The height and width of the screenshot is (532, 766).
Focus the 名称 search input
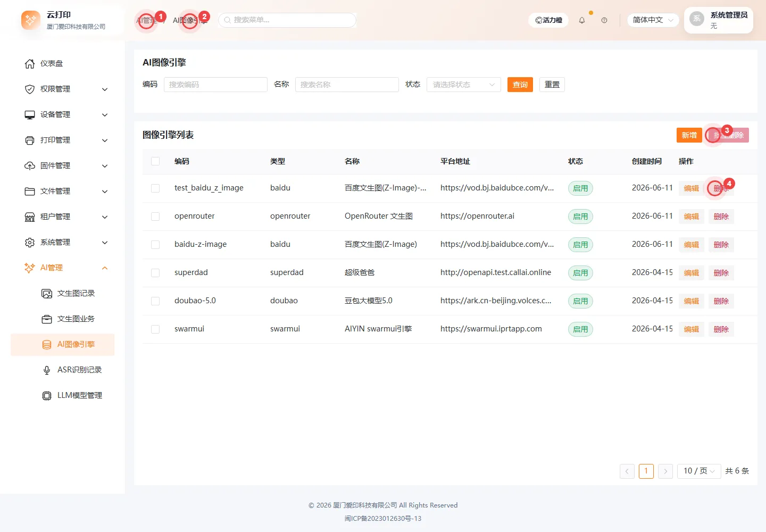(347, 85)
